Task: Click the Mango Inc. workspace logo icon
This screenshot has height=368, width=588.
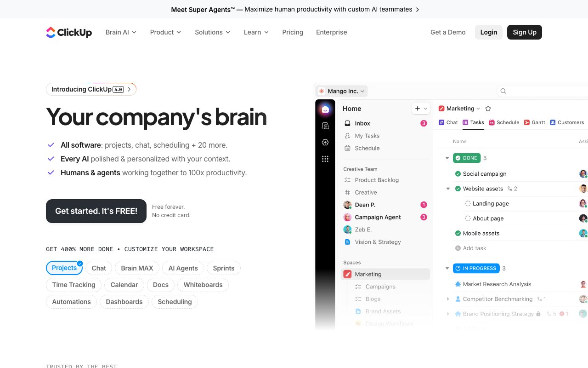Action: pyautogui.click(x=321, y=91)
